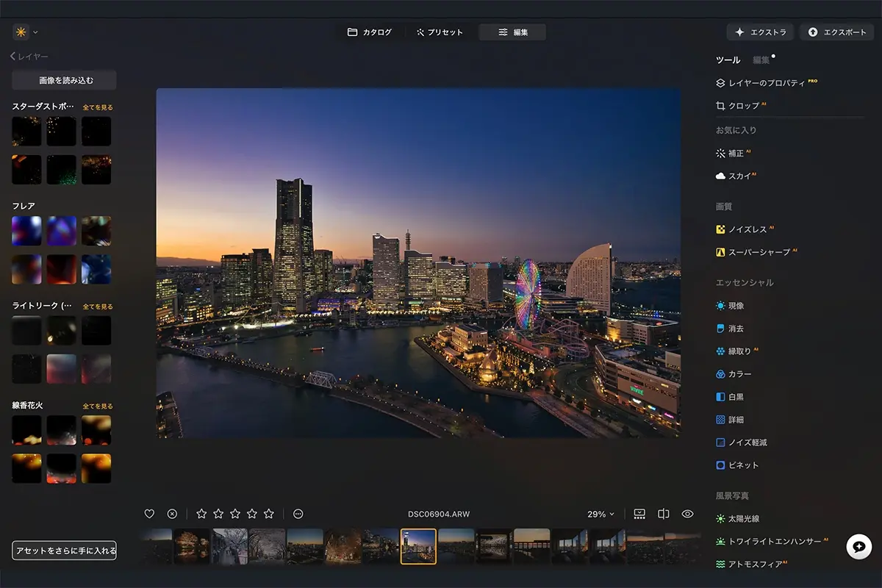This screenshot has height=588, width=882.
Task: Switch to ツール tab in right panel
Action: click(728, 60)
